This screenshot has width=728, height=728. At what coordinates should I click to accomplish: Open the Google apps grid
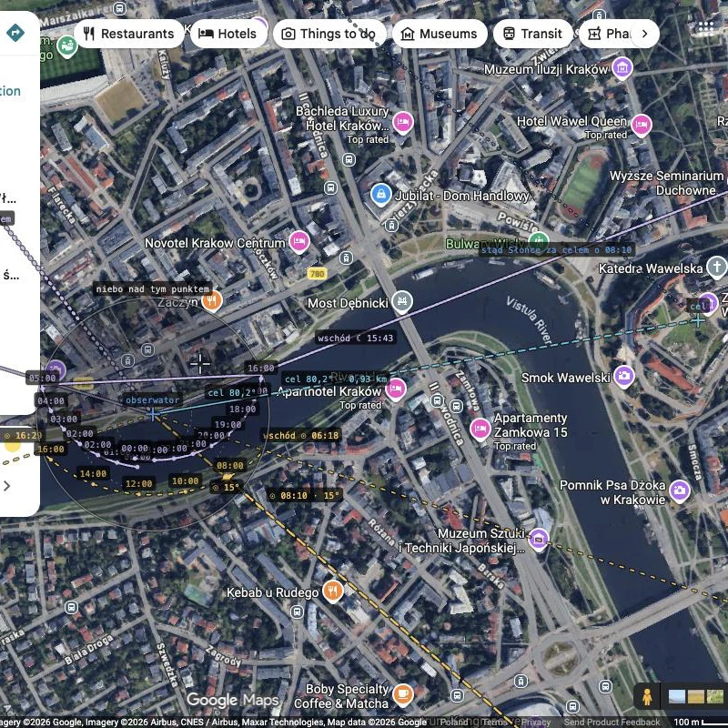(705, 28)
